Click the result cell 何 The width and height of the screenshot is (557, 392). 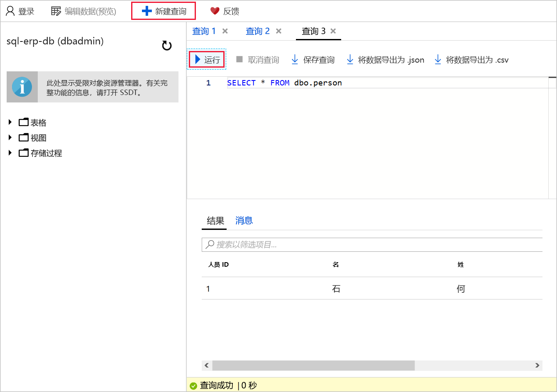[461, 289]
